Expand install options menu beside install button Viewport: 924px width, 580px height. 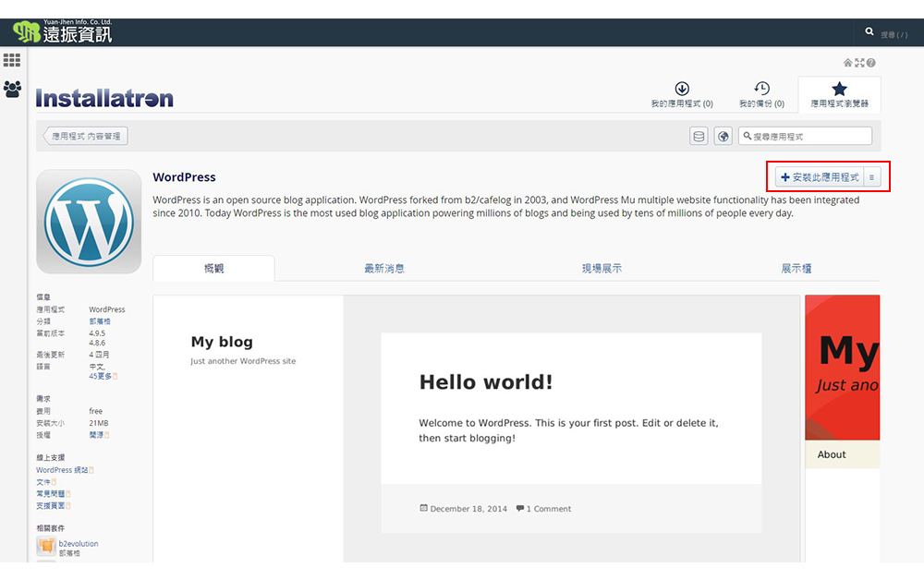[x=871, y=177]
